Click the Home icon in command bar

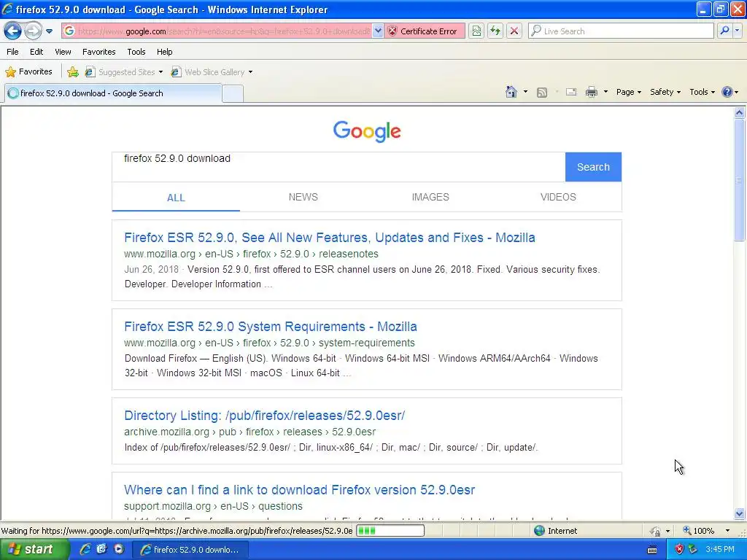point(511,92)
